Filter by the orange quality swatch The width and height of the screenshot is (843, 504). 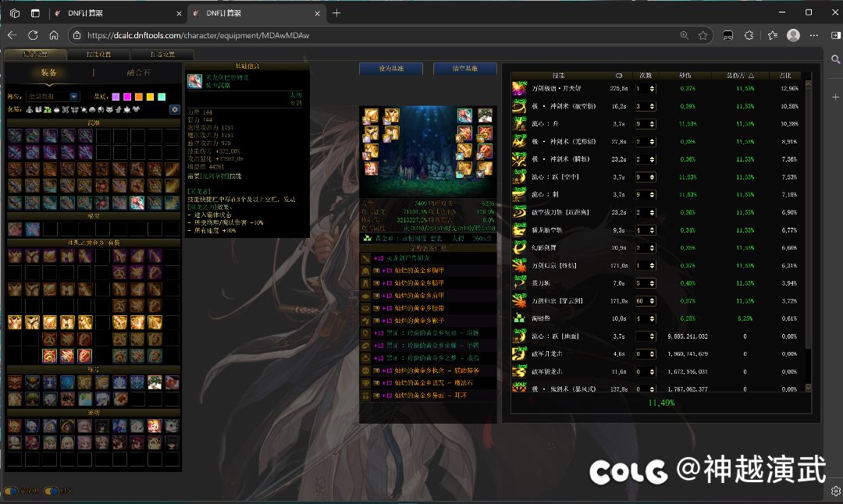point(139,97)
